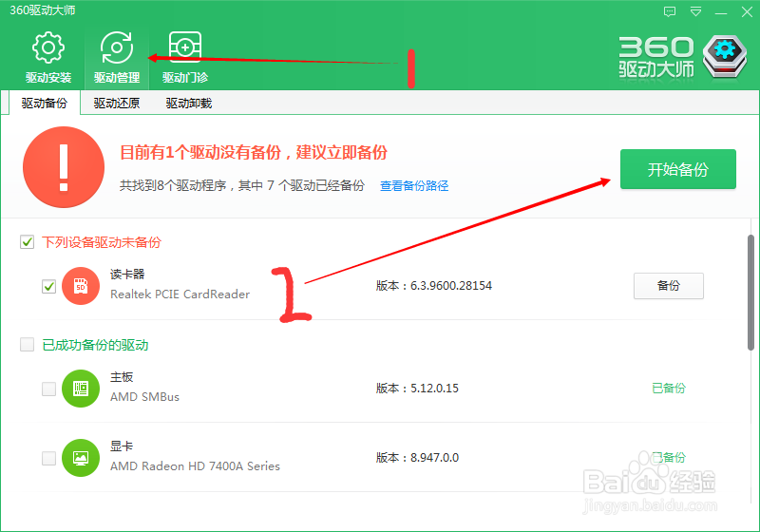Click version text 6.3.9600.28154
The image size is (760, 532).
click(450, 286)
